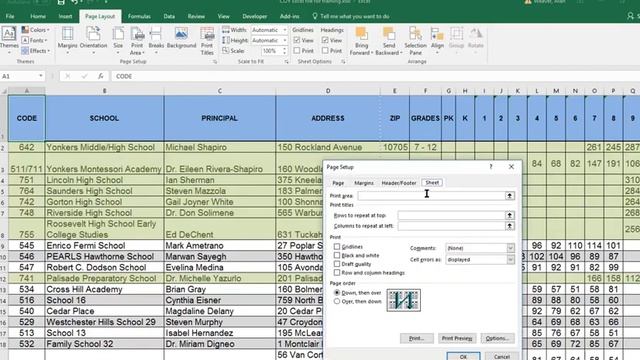Screen dimensions: 640x360
Task: Choose page Orientation
Action: pos(93,40)
